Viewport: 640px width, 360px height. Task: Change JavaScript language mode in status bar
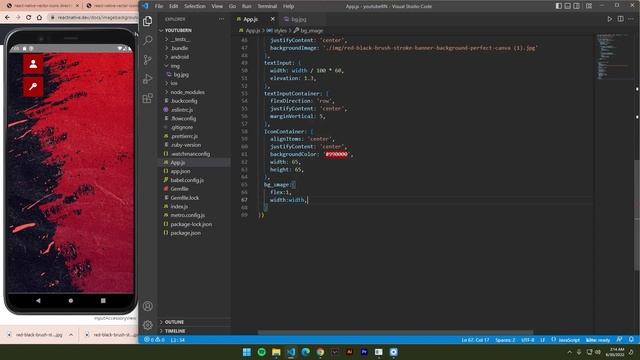coord(569,340)
